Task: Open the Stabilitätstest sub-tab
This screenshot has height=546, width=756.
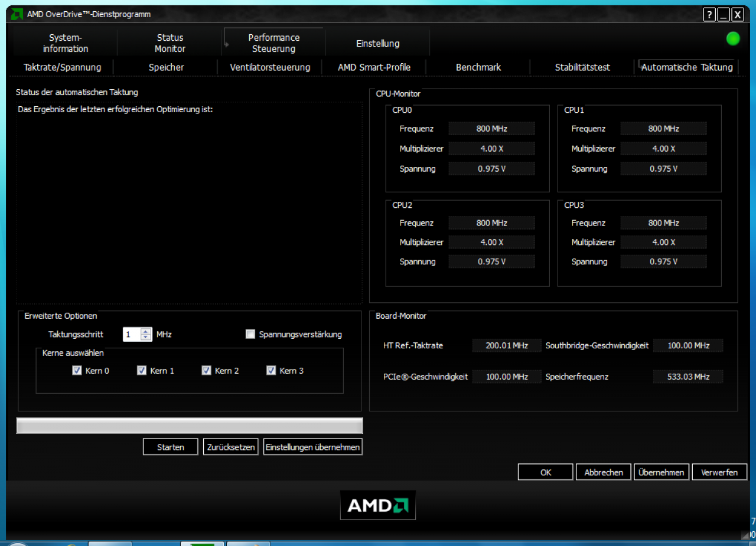Action: tap(582, 67)
